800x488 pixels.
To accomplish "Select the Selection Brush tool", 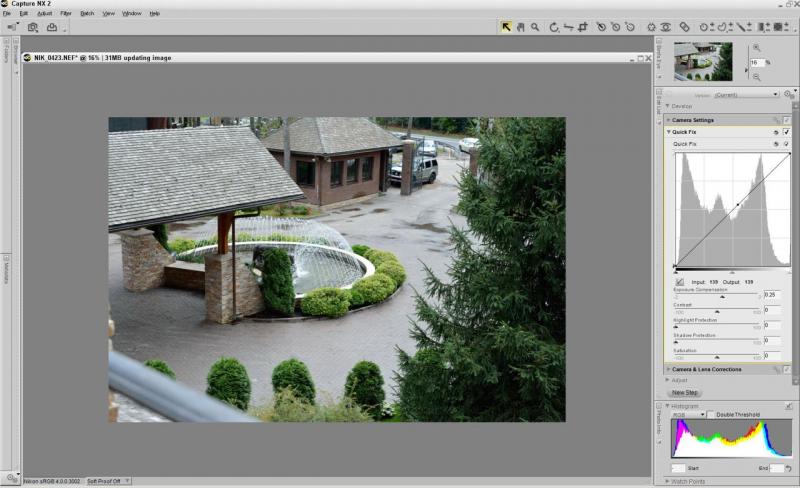I will point(744,27).
